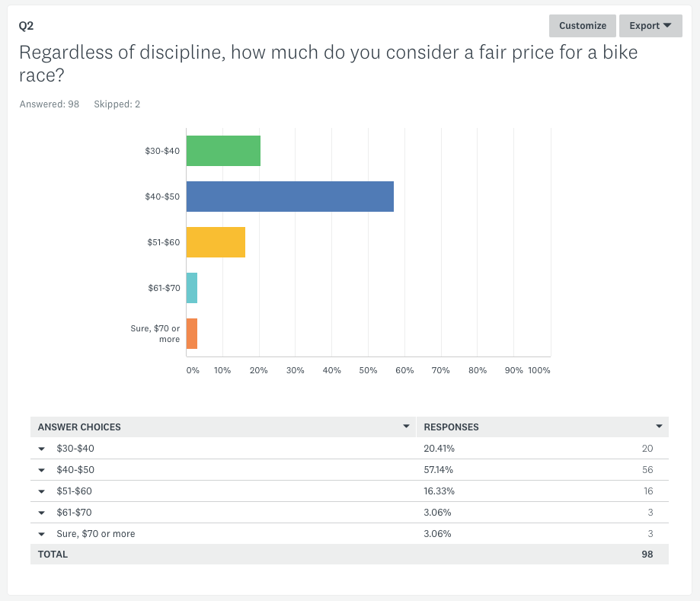Click the blue $40-$50 chart bar
Image resolution: width=700 pixels, height=601 pixels.
coord(289,197)
